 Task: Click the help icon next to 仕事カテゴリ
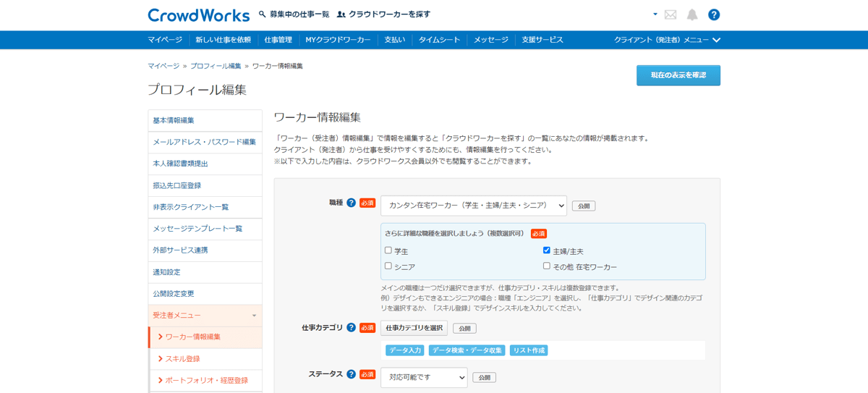[x=352, y=328]
